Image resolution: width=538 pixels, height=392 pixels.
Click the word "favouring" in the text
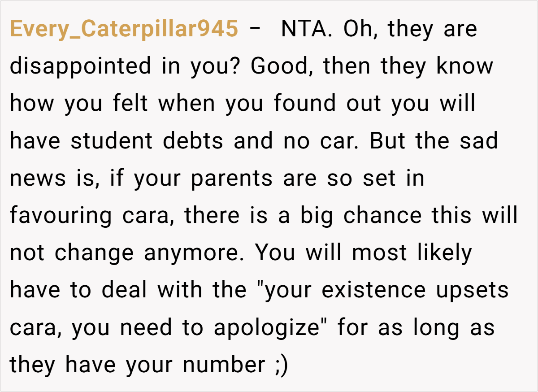tap(61, 216)
